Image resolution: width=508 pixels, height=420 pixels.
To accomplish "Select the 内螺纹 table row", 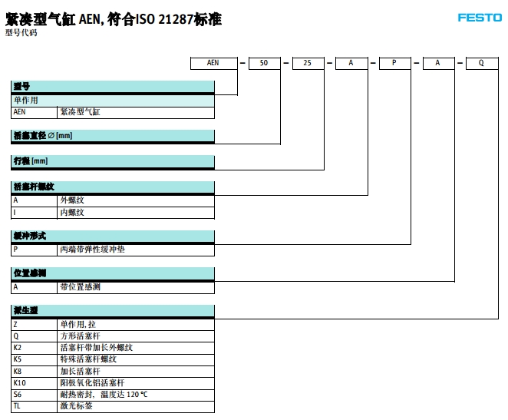I will pyautogui.click(x=113, y=212).
